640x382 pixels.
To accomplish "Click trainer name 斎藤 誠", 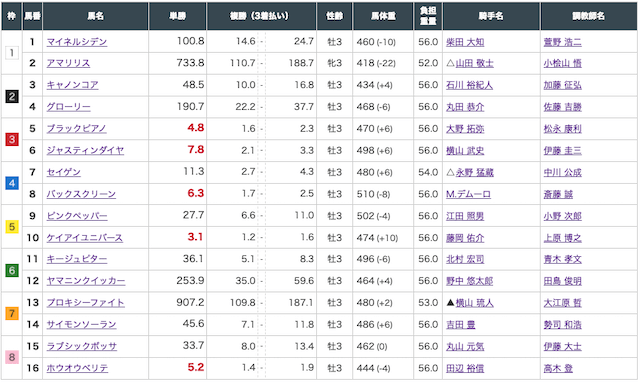I will pyautogui.click(x=558, y=194).
